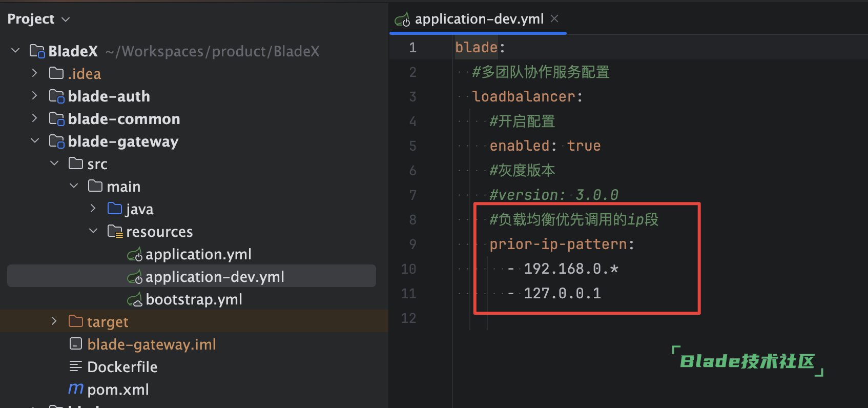The image size is (868, 408).
Task: Select blade-gateway in the project tree
Action: 193,141
